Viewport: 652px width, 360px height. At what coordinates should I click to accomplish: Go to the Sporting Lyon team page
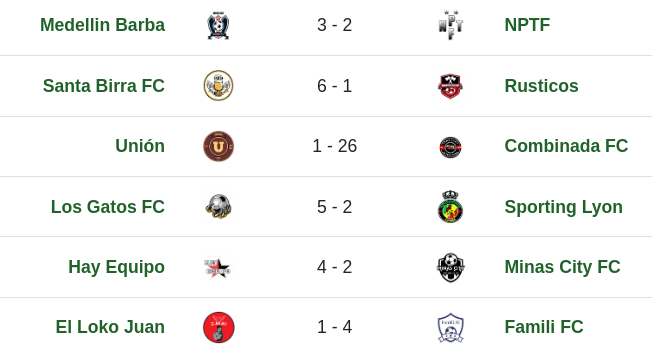563,207
